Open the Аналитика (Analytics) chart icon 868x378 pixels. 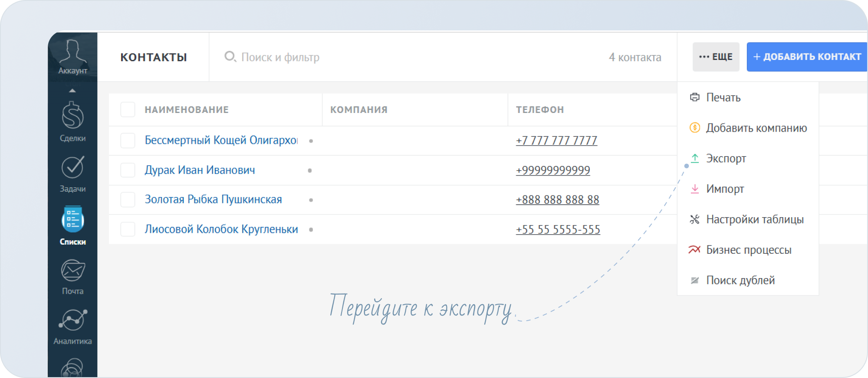pyautogui.click(x=72, y=321)
